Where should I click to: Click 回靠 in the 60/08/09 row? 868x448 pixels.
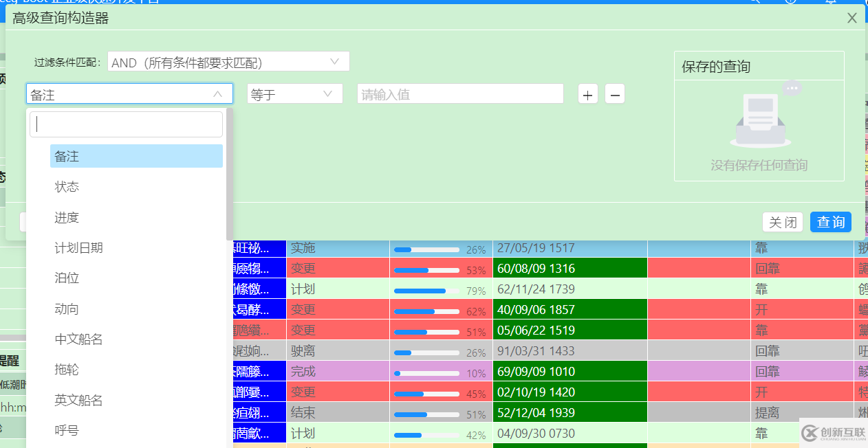pos(768,268)
